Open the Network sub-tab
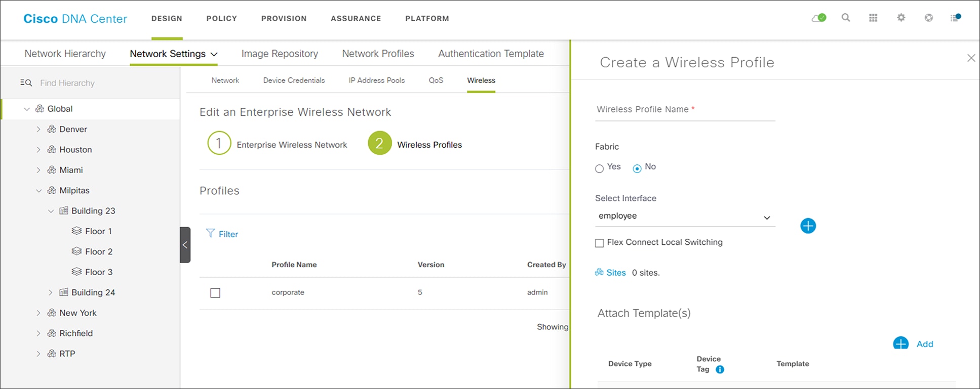This screenshot has width=980, height=389. [225, 80]
